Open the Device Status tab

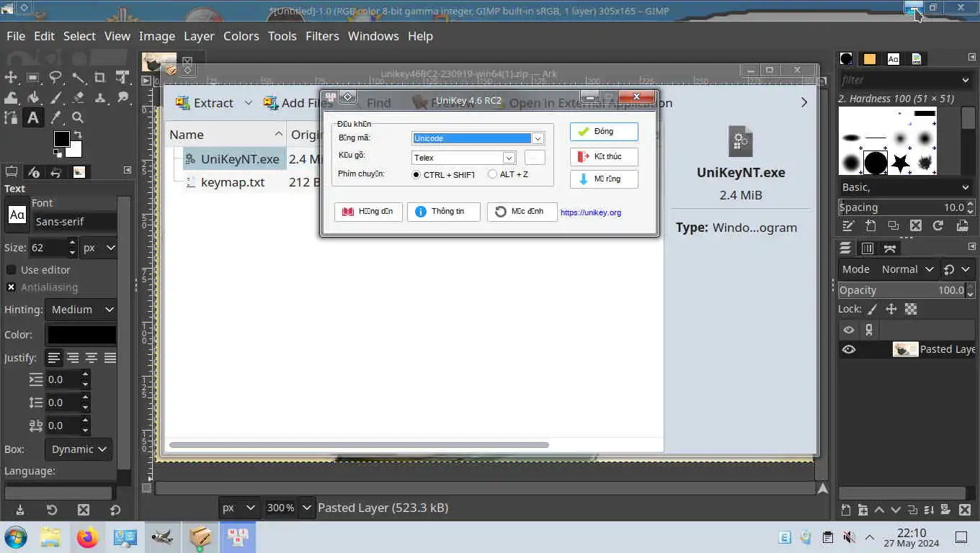pos(33,172)
